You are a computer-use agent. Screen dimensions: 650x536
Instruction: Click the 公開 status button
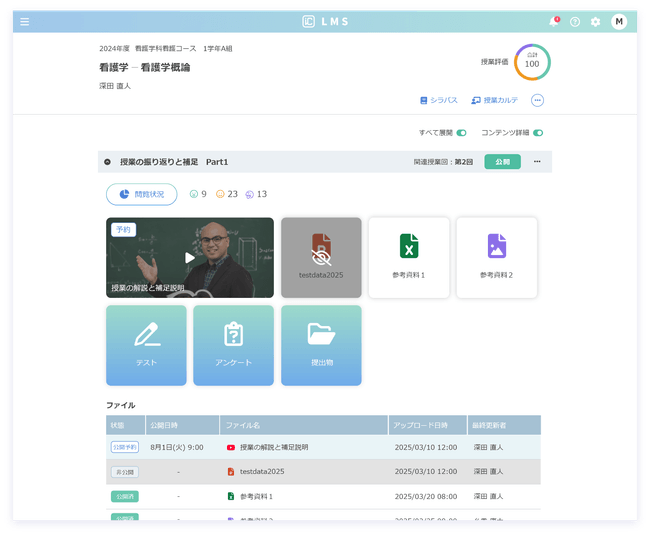pyautogui.click(x=502, y=162)
